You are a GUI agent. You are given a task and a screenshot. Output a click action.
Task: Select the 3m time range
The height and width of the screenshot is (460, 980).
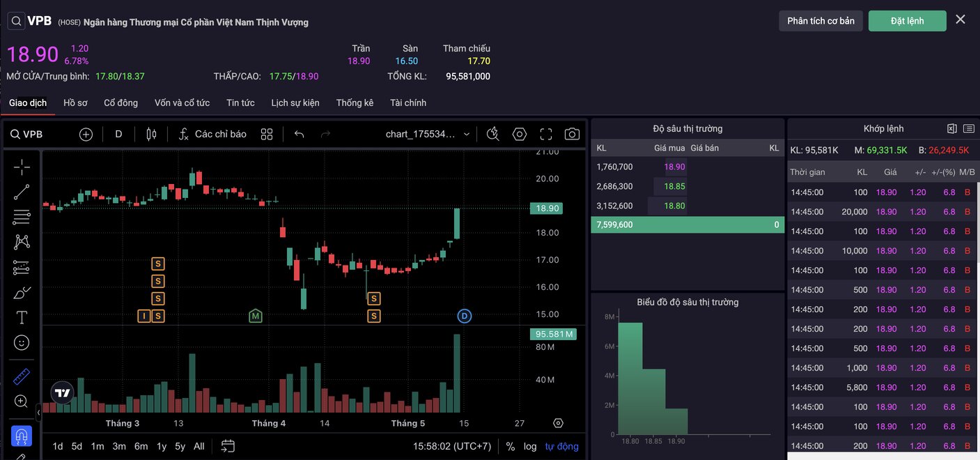(x=119, y=446)
